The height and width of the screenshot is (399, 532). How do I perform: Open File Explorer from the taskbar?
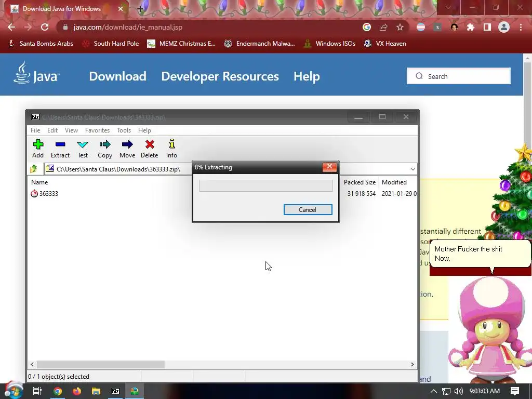[96, 391]
